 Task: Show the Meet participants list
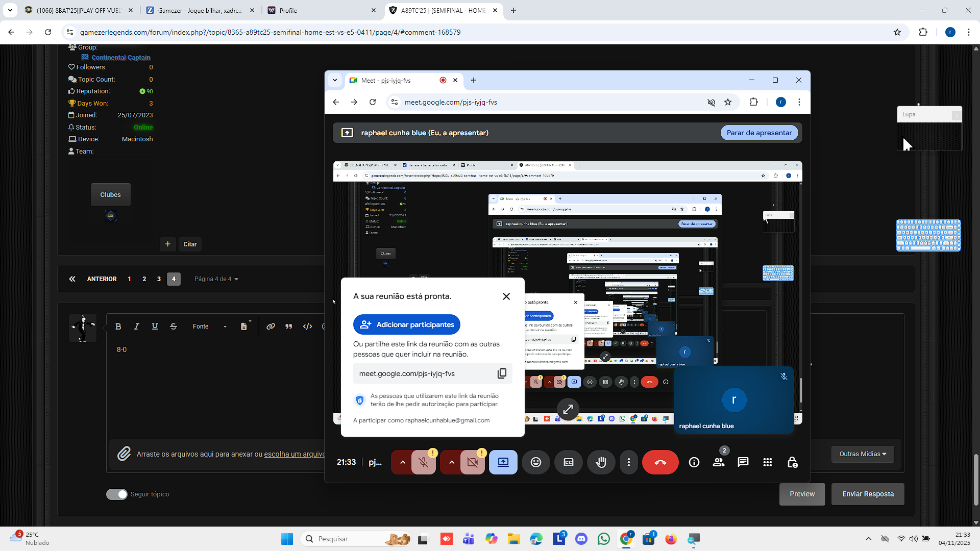[718, 462]
